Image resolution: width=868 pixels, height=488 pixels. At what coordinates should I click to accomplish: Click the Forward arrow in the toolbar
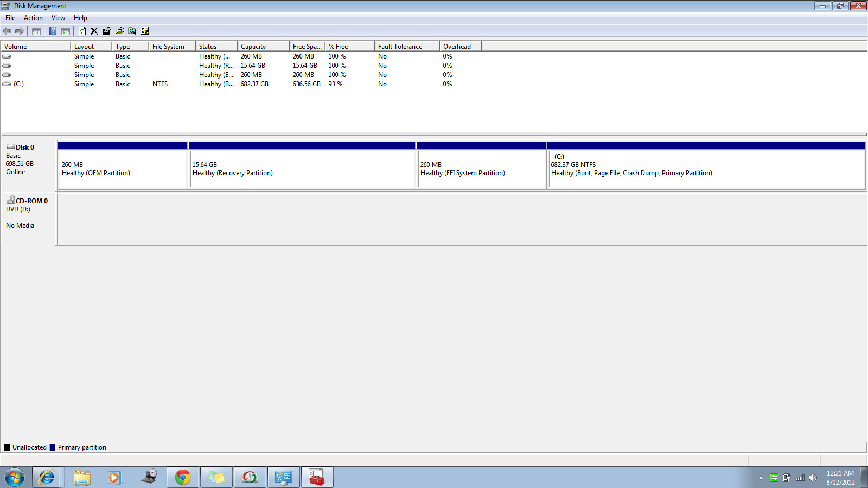point(20,31)
